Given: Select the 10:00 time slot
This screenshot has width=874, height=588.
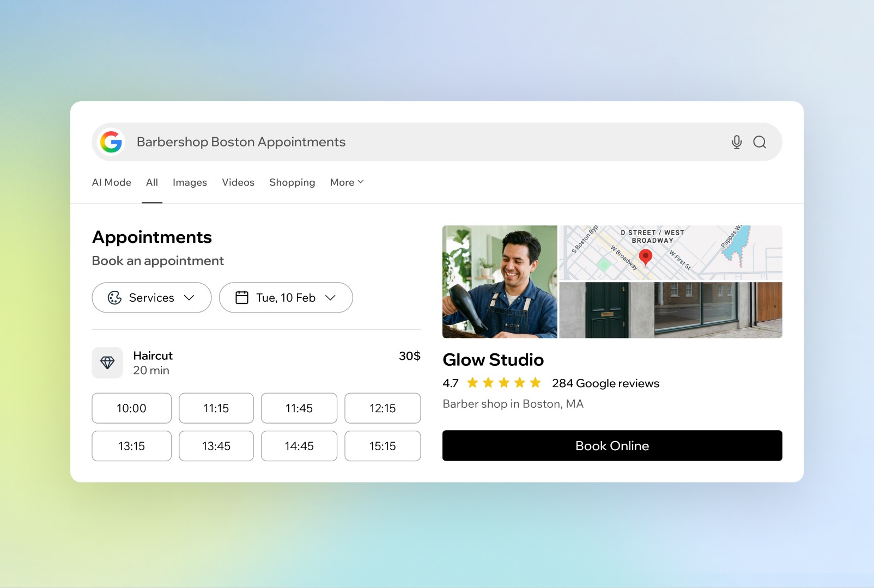Looking at the screenshot, I should click(x=131, y=408).
